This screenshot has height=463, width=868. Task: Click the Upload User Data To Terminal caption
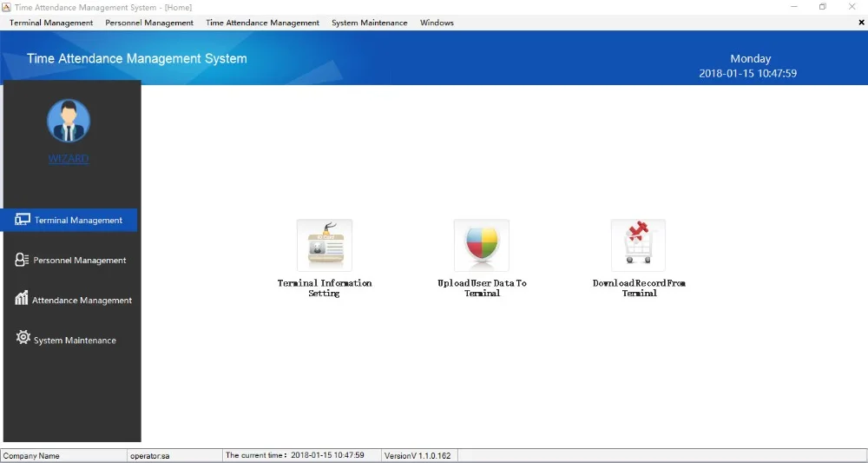click(x=482, y=288)
